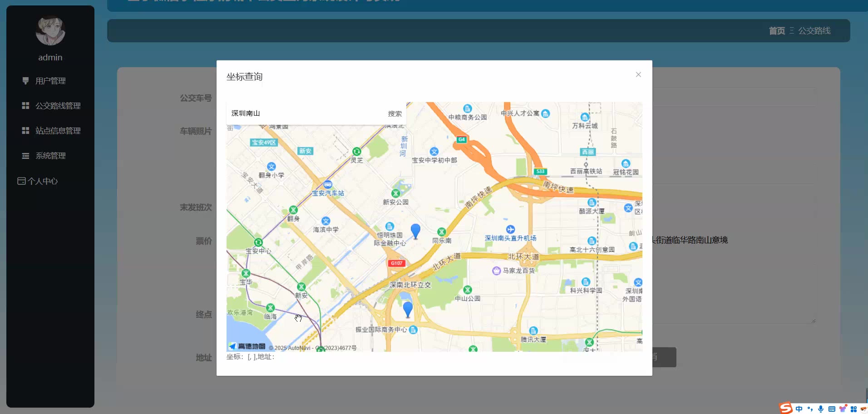The height and width of the screenshot is (414, 868).
Task: Toggle the 中 Chinese input mode indicator
Action: [x=799, y=409]
